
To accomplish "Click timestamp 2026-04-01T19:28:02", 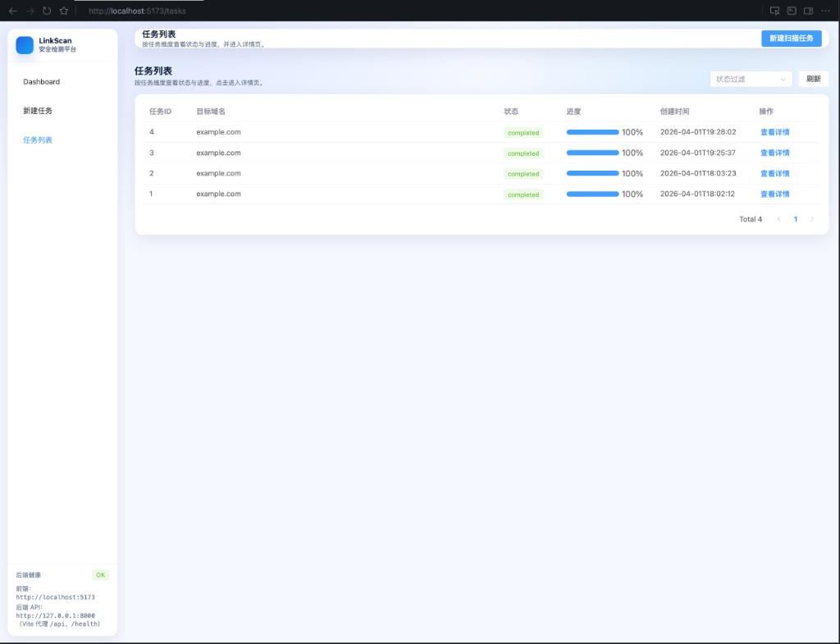I will coord(698,132).
